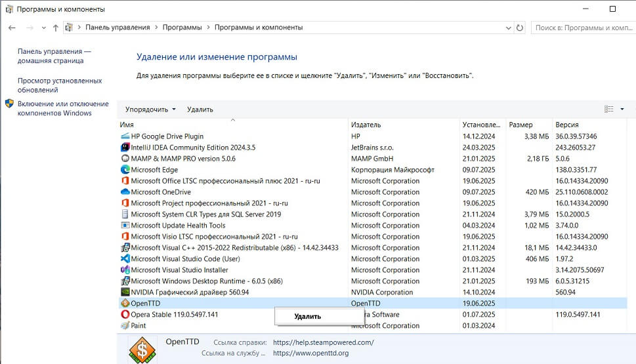Click JetBrains s.r.o. publisher cell
The image size is (636, 364).
pyautogui.click(x=372, y=148)
